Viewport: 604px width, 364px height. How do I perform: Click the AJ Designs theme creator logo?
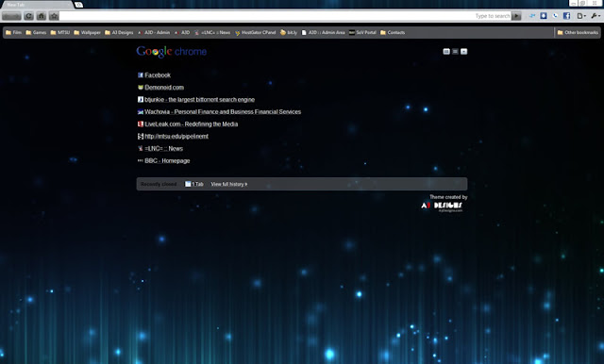(x=442, y=207)
